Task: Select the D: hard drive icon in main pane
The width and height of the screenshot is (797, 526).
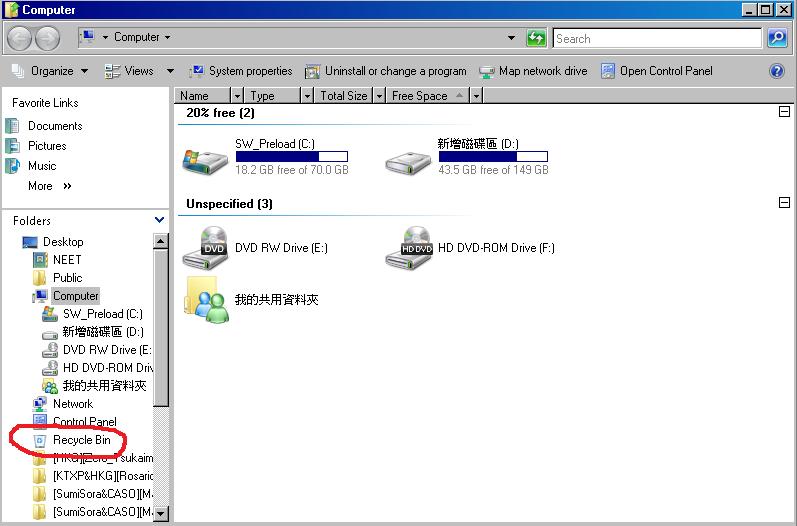Action: pyautogui.click(x=408, y=163)
